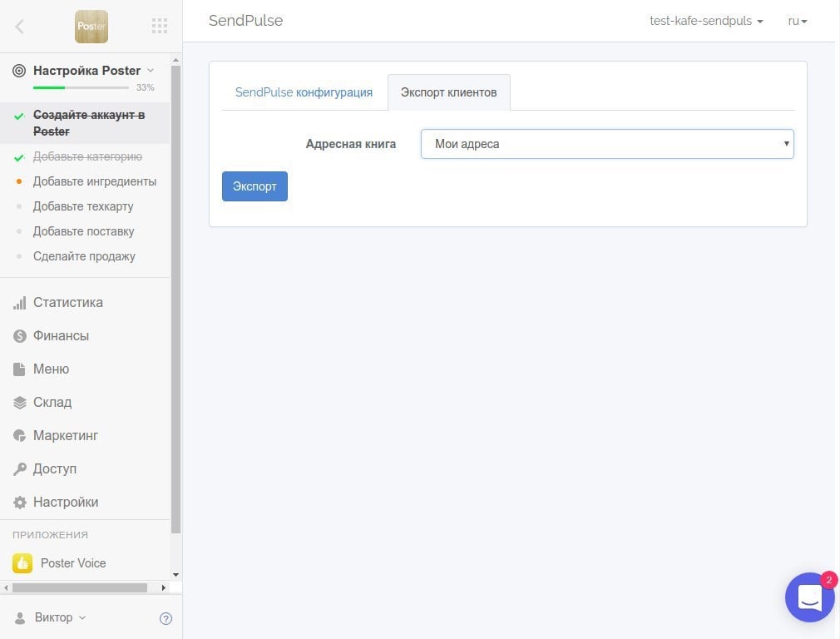Open the apps grid icon
This screenshot has height=639, width=840.
click(x=160, y=26)
